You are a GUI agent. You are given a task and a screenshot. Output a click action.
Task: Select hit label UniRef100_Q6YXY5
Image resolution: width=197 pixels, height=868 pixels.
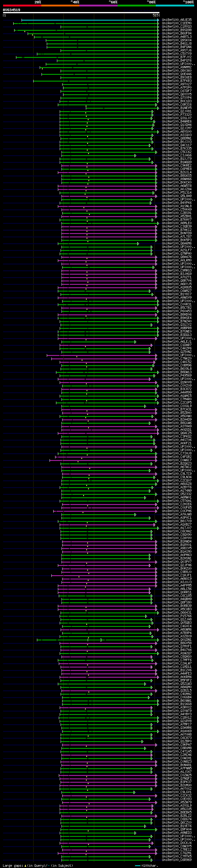click(177, 94)
